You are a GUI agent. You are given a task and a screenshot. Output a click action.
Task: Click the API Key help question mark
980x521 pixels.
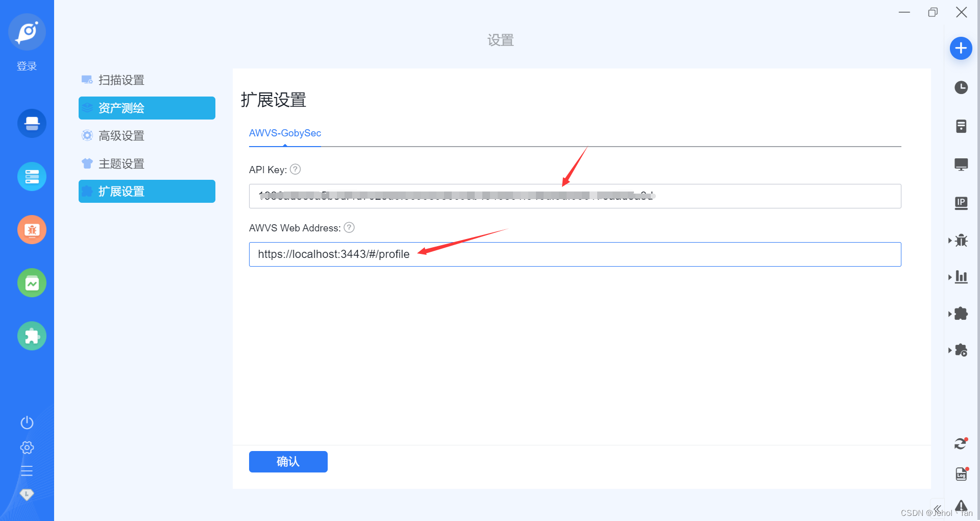(295, 169)
